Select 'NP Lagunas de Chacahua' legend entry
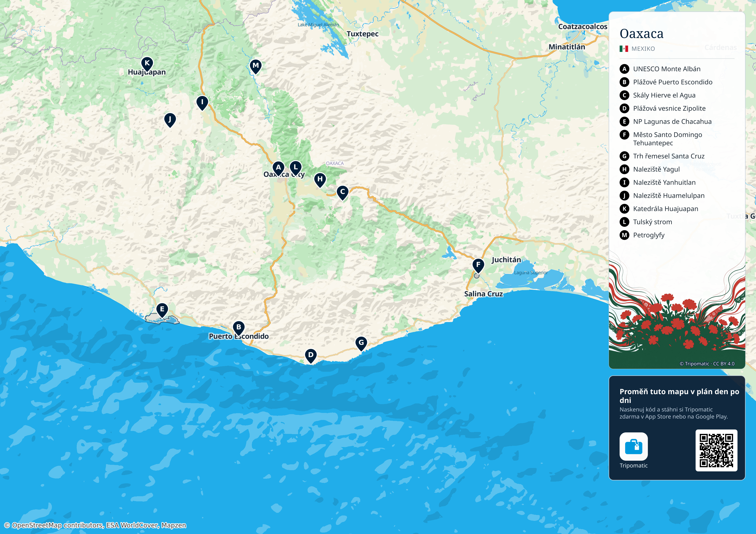The width and height of the screenshot is (756, 534). 672,122
